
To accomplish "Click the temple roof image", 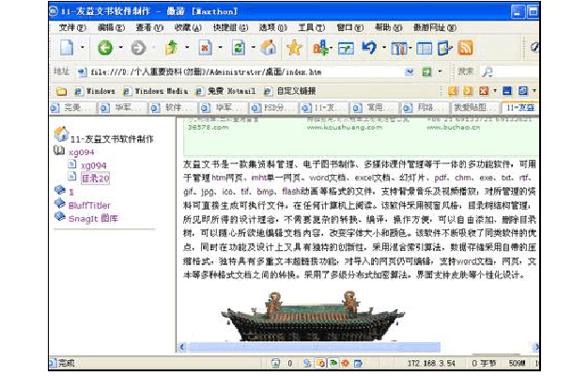I will pyautogui.click(x=313, y=316).
